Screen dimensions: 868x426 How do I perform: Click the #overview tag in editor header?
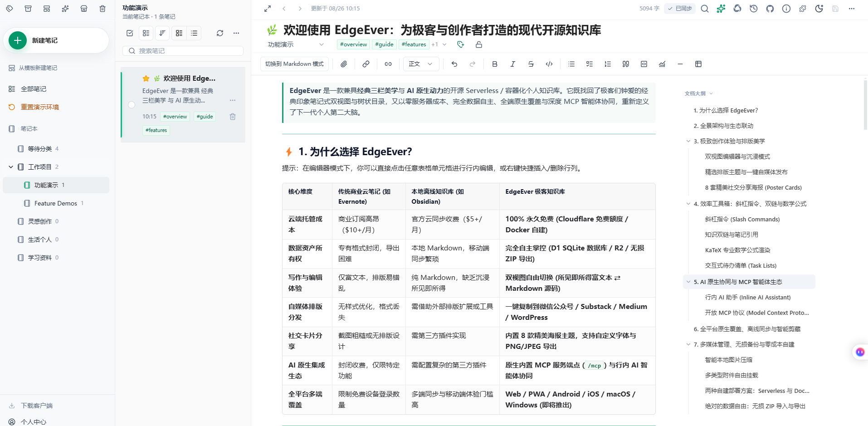(x=353, y=44)
